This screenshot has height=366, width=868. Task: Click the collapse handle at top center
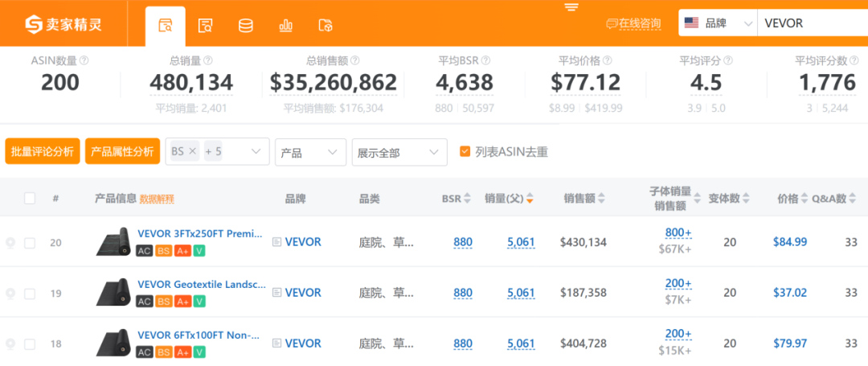click(x=571, y=6)
